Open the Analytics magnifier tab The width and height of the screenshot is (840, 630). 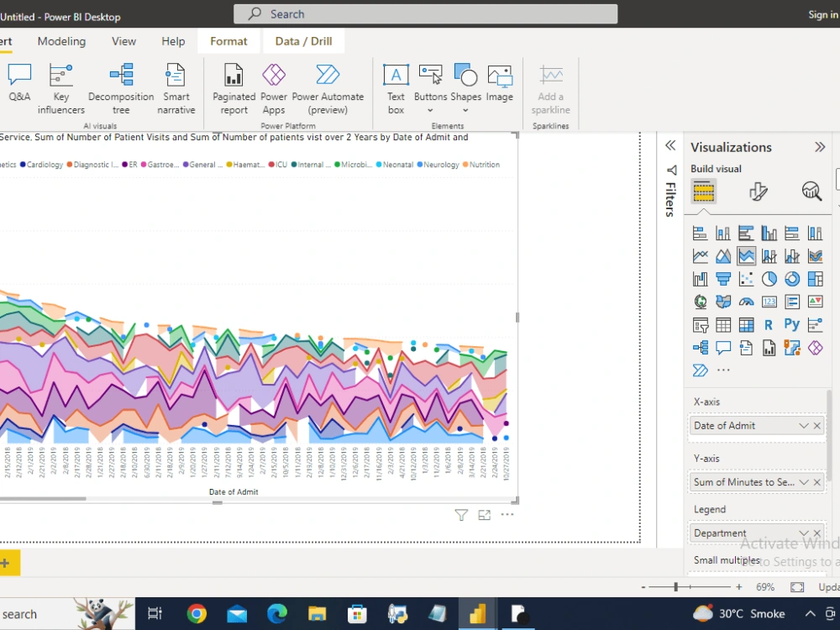tap(811, 192)
